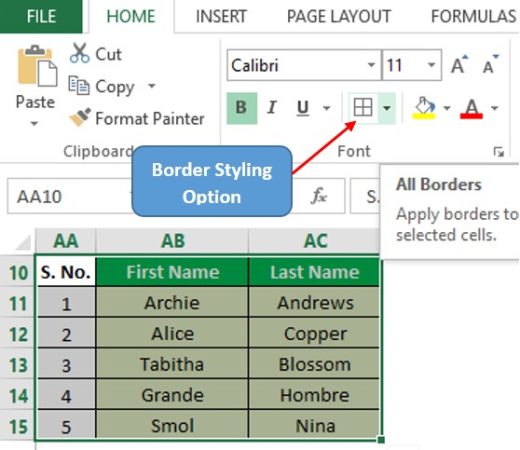Screen dimensions: 520x450
Task: Toggle Underline formatting
Action: coord(303,108)
